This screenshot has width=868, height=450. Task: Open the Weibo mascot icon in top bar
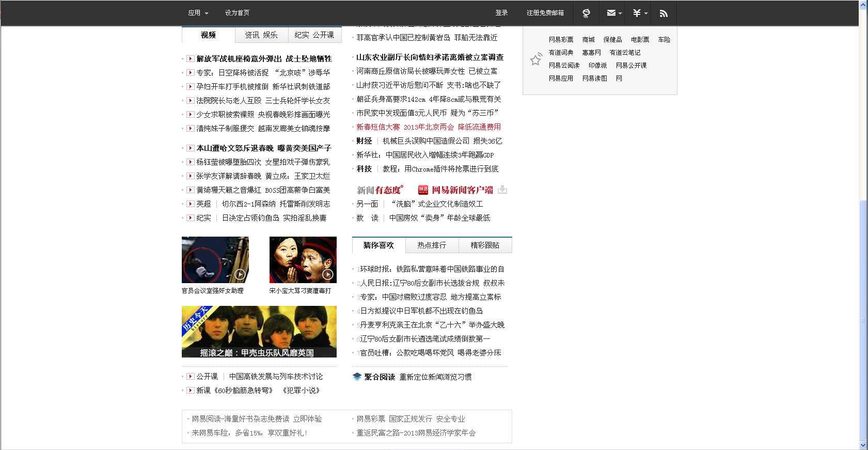[586, 13]
